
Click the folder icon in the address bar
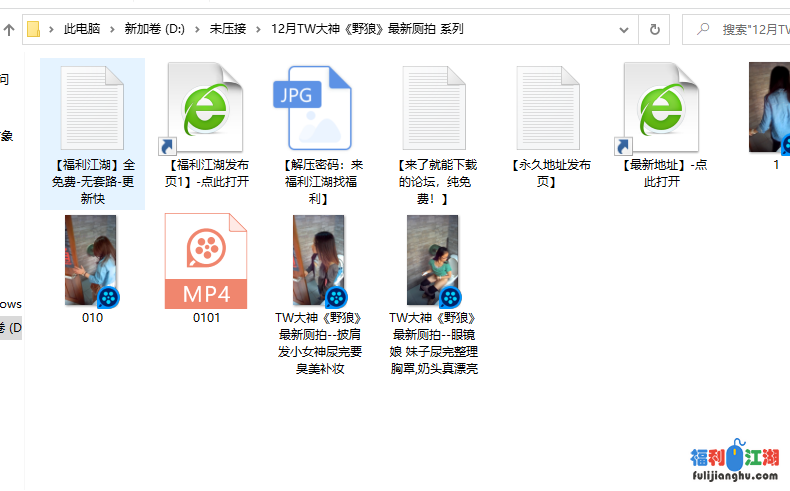tap(34, 29)
